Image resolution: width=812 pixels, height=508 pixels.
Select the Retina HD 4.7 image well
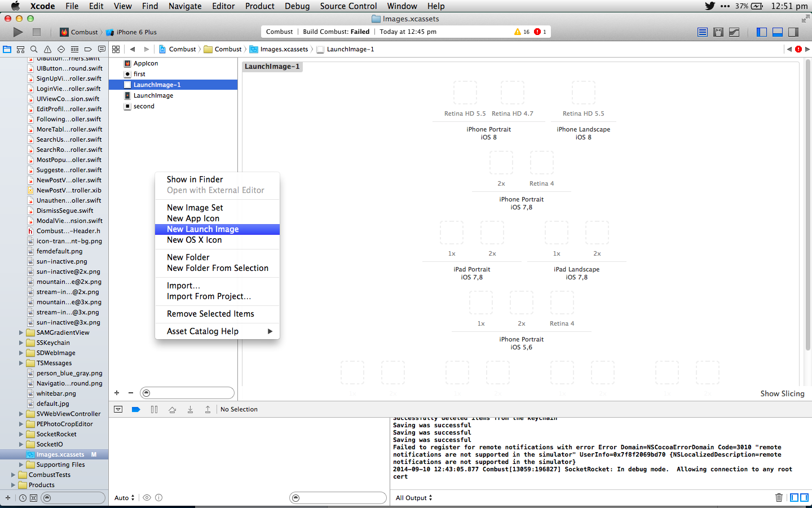click(x=512, y=93)
